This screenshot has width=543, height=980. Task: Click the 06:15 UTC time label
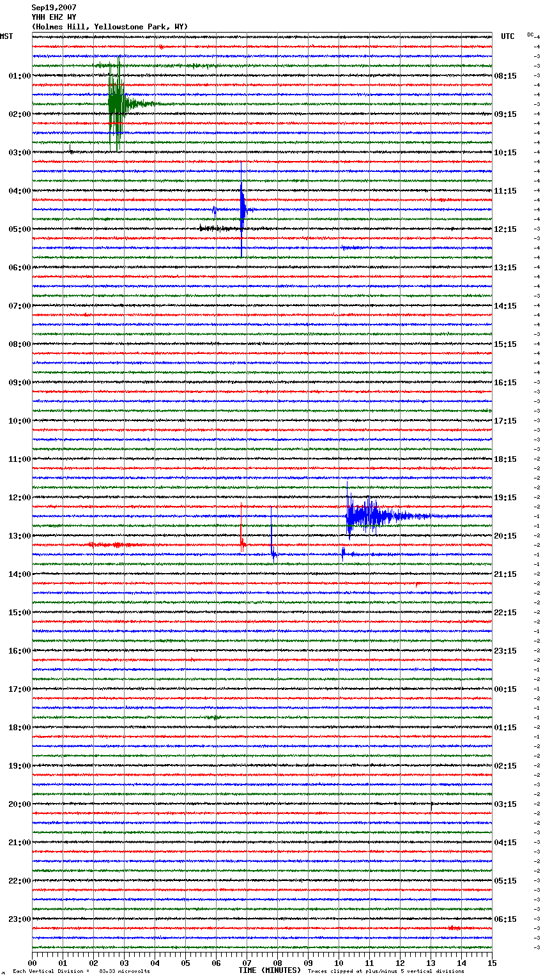[505, 919]
